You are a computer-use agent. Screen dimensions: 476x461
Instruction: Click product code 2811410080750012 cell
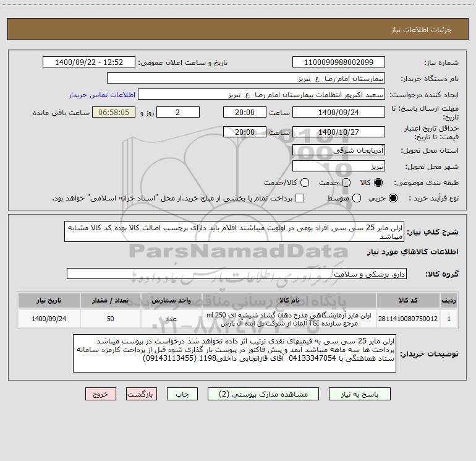point(408,319)
